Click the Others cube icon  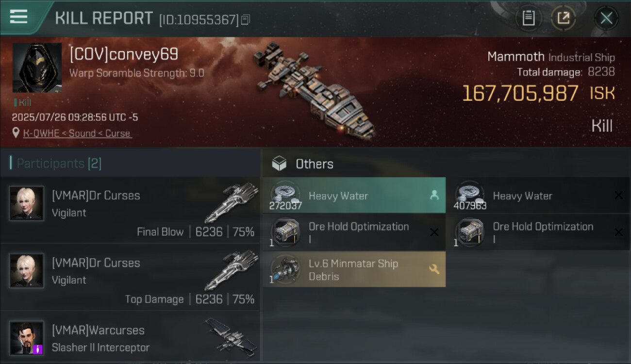279,164
